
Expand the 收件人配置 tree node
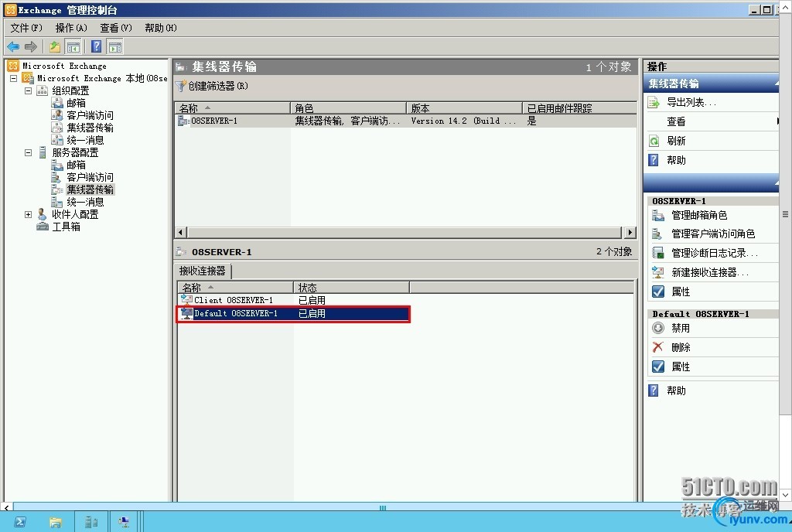(29, 214)
